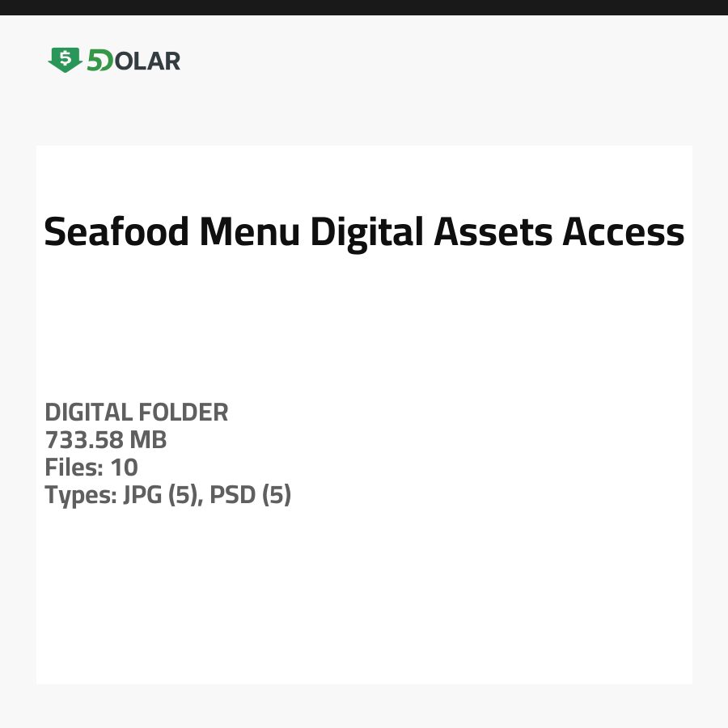Click the word Access in the title

coord(624,233)
